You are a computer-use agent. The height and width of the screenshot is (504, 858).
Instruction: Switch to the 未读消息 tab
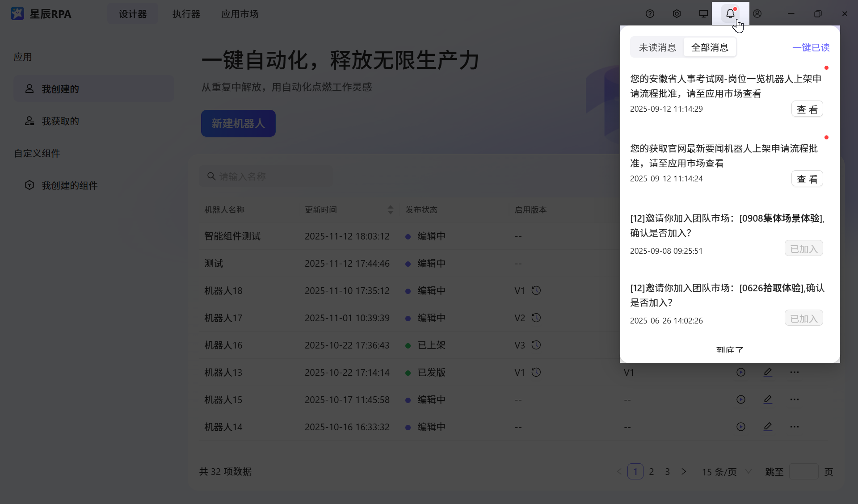click(656, 47)
